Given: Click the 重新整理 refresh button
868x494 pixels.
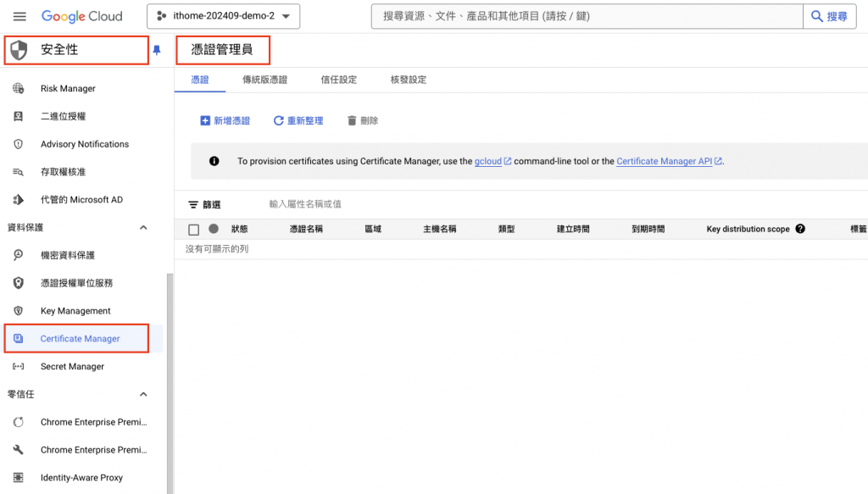Looking at the screenshot, I should [x=298, y=120].
